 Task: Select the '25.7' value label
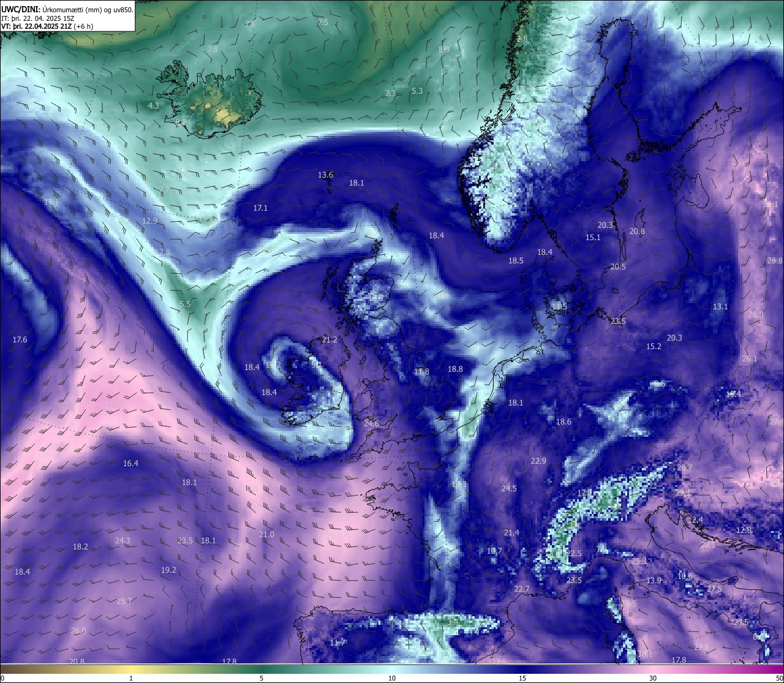tap(124, 602)
